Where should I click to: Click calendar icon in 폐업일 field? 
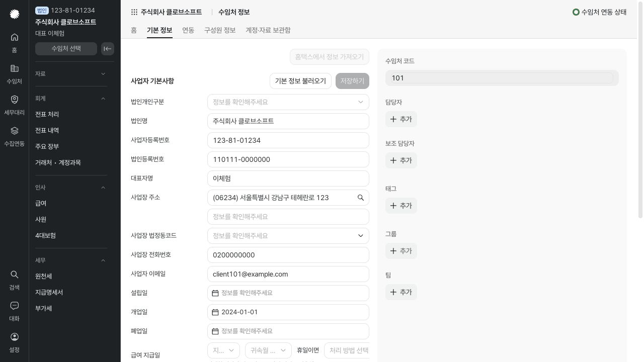tap(215, 331)
